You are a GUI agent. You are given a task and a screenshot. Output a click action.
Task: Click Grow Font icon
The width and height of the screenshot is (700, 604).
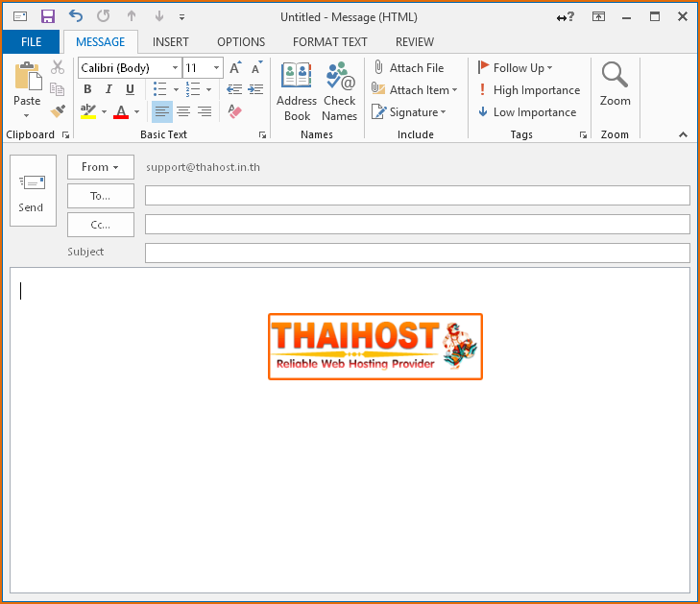235,68
